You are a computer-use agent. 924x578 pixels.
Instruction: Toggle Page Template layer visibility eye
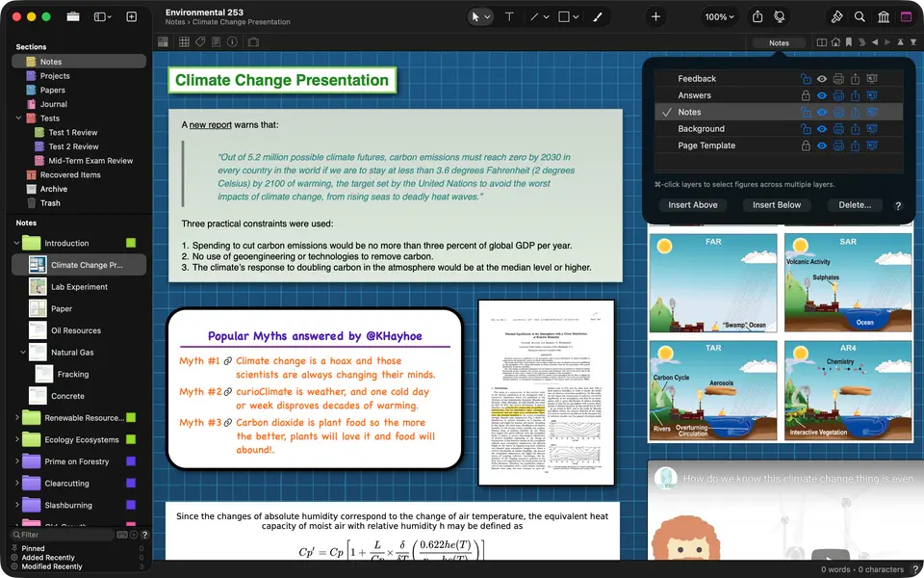821,145
